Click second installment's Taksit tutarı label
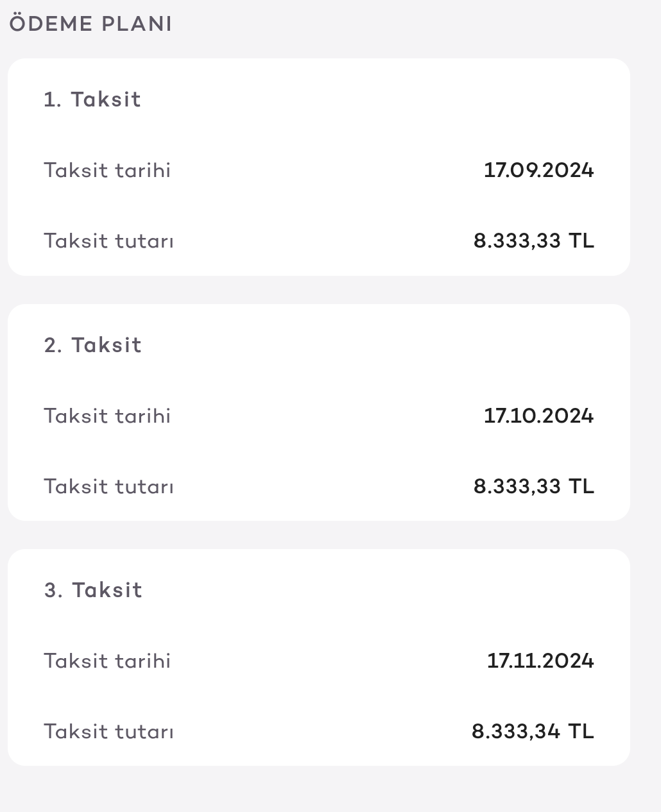The image size is (661, 812). pyautogui.click(x=108, y=487)
